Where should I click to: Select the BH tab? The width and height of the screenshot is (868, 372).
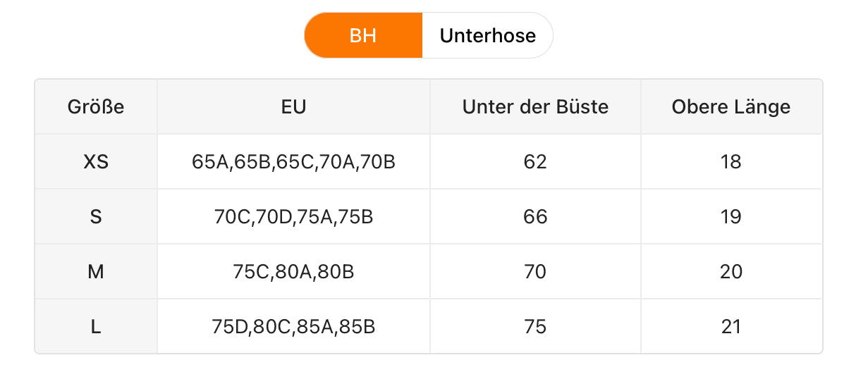point(363,35)
